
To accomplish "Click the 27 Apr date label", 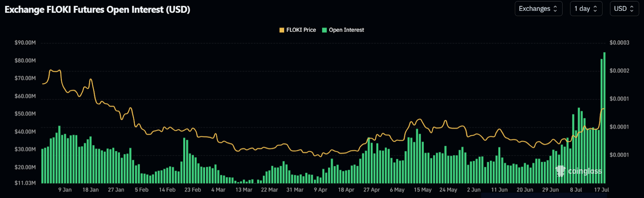I will [372, 190].
